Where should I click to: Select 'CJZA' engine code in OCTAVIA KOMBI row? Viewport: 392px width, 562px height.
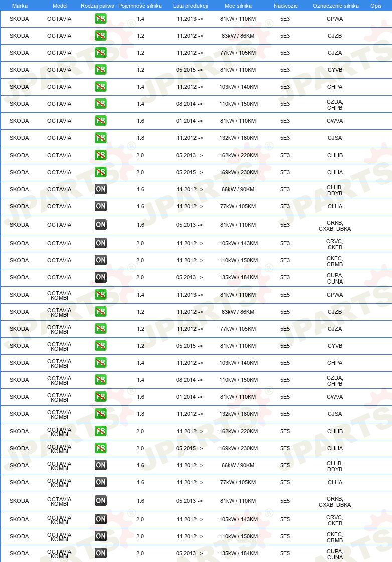pyautogui.click(x=335, y=329)
